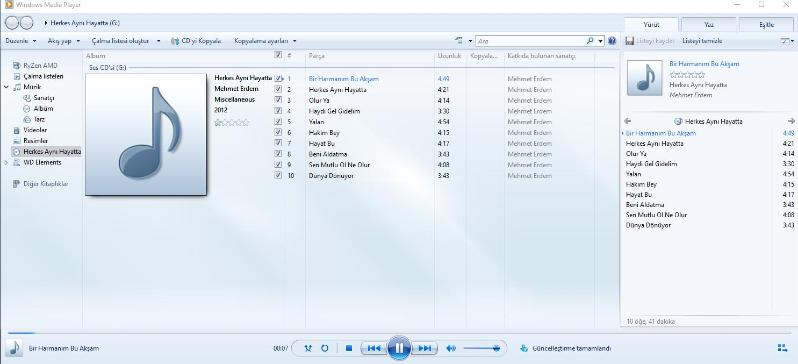Uncheck the checkbox for track 3 Olur Ya
This screenshot has width=798, height=364.
tap(278, 100)
